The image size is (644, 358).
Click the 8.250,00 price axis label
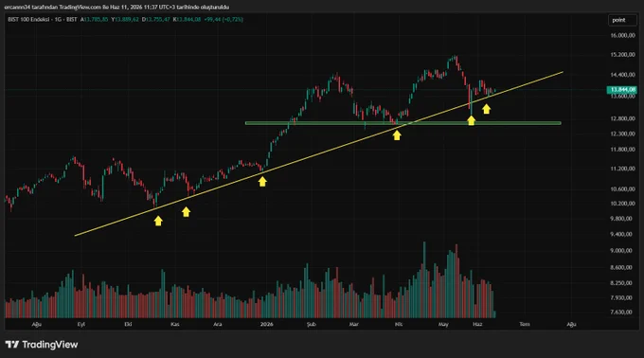[x=621, y=283]
